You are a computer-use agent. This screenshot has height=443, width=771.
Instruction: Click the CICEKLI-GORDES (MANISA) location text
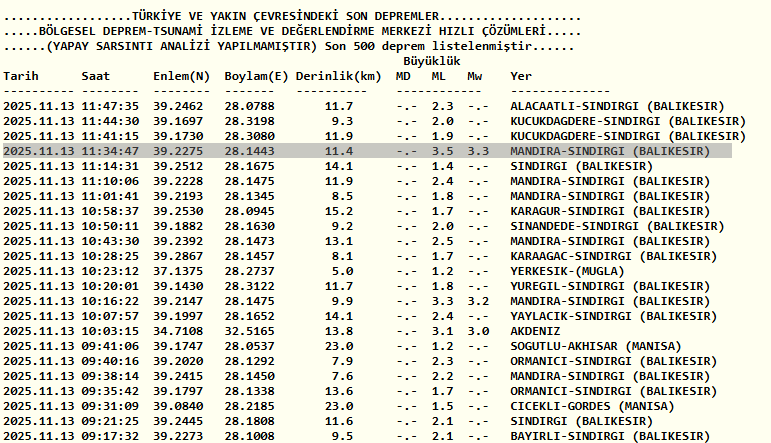click(x=592, y=406)
